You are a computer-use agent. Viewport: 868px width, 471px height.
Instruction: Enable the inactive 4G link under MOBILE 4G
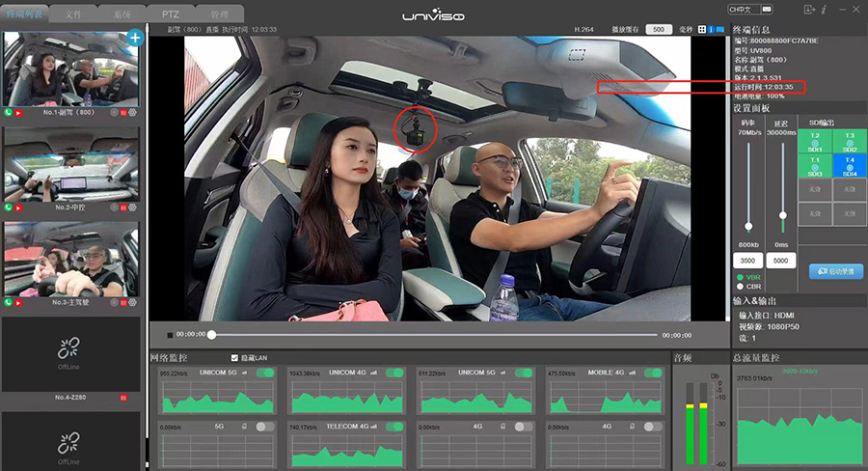click(653, 427)
